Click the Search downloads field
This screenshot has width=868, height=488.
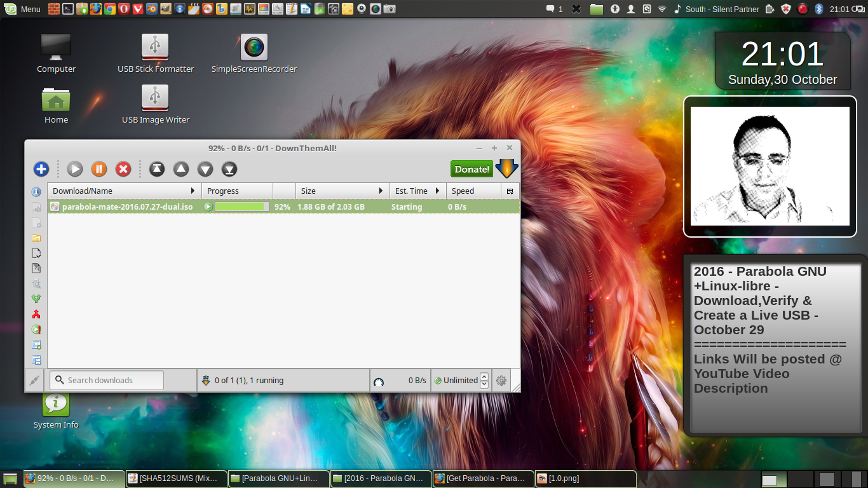[x=106, y=380]
